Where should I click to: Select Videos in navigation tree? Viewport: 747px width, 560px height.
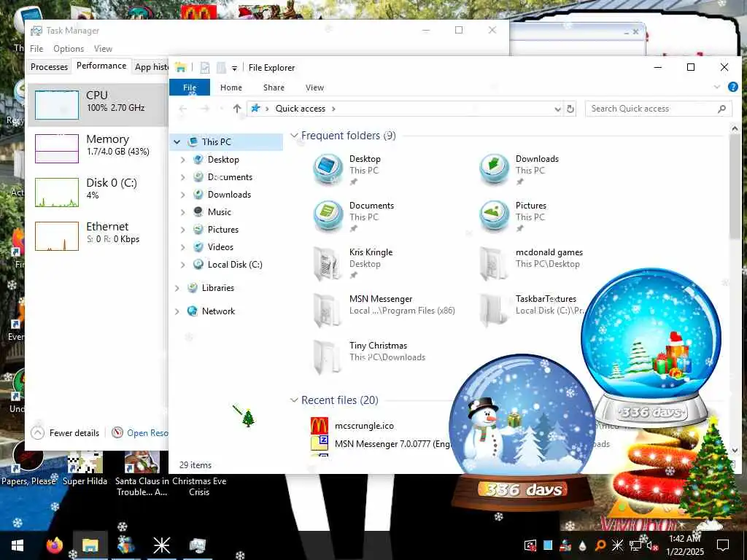tap(220, 247)
